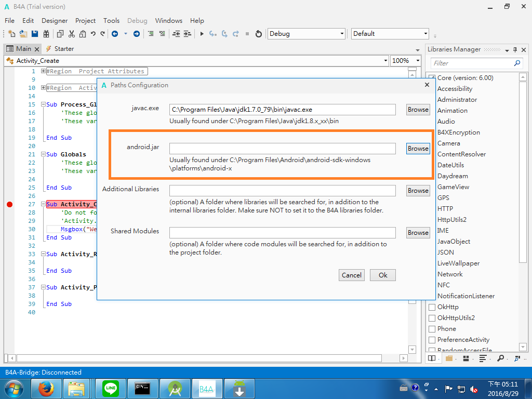Screen dimensions: 532x399
Task: Expand the Project Attributes region
Action: click(x=43, y=71)
